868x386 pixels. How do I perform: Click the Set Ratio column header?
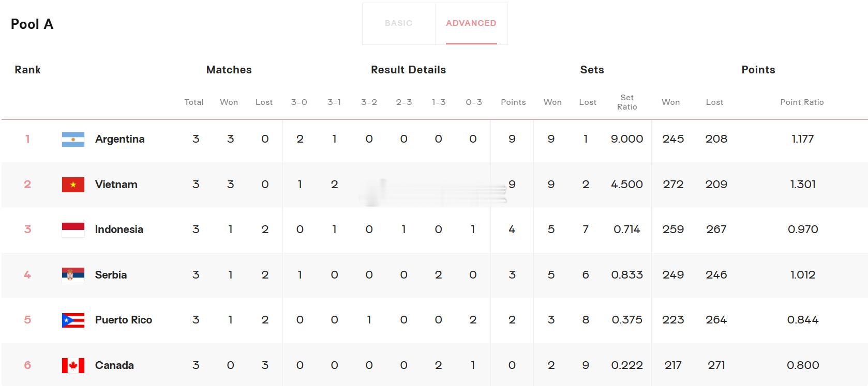pos(626,102)
